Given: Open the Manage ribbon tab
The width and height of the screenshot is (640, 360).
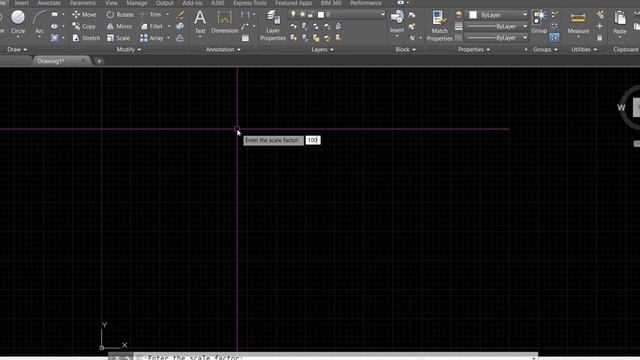Looking at the screenshot, I should 137,3.
